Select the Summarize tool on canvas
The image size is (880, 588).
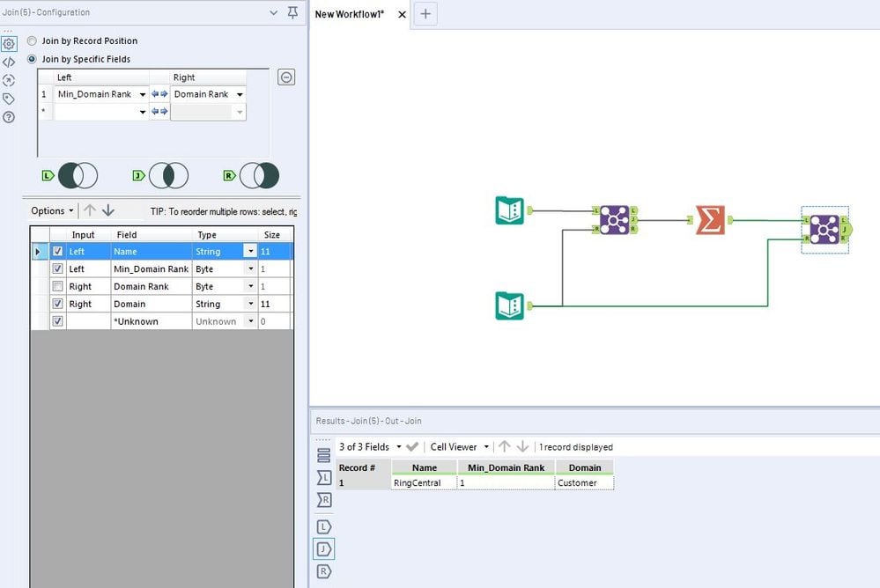(710, 219)
